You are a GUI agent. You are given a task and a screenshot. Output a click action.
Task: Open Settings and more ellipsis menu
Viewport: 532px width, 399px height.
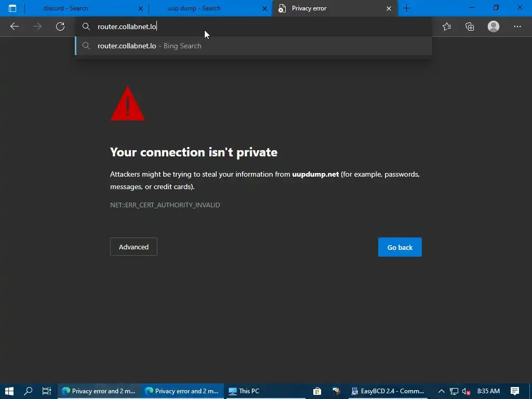tap(517, 26)
